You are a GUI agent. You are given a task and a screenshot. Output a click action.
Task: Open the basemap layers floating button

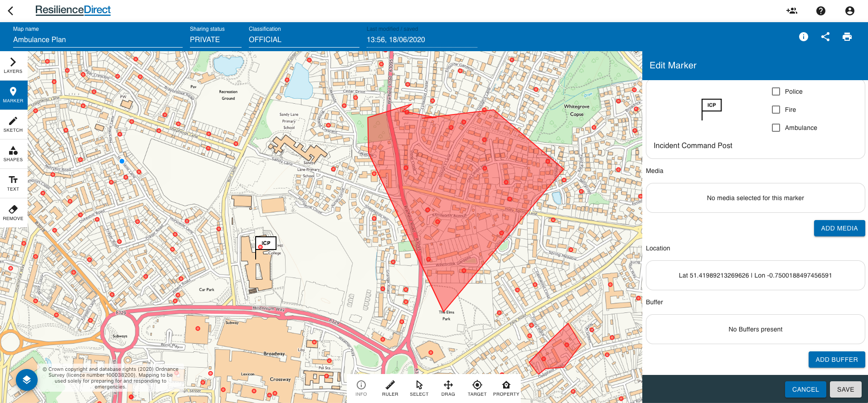(x=27, y=380)
